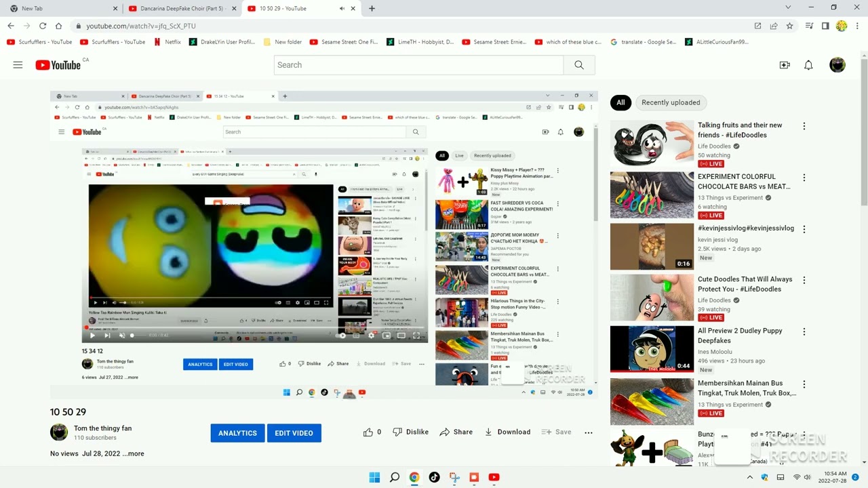Open the Chrome profile avatar in the toolbar
The image size is (868, 488).
842,26
